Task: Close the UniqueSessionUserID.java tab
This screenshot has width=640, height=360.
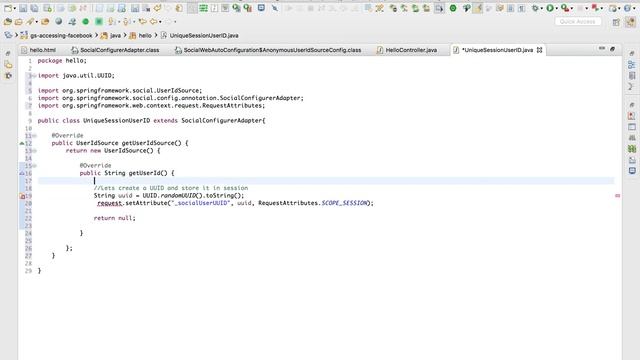Action: coord(540,50)
